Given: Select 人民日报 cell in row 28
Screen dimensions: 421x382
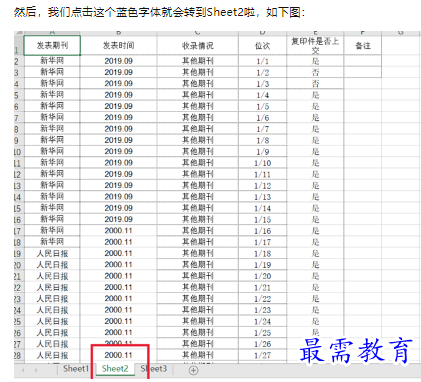Looking at the screenshot, I should coord(52,355).
